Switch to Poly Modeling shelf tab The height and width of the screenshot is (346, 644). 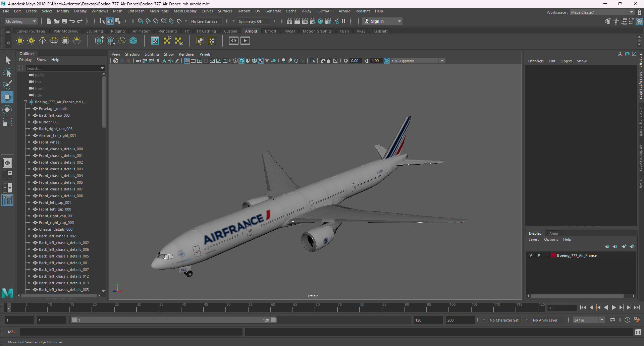tap(66, 31)
